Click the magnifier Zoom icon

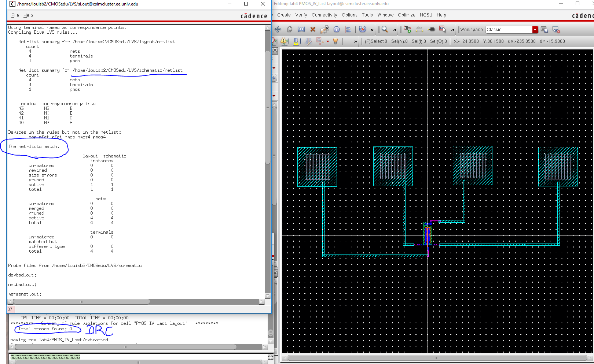pos(385,29)
